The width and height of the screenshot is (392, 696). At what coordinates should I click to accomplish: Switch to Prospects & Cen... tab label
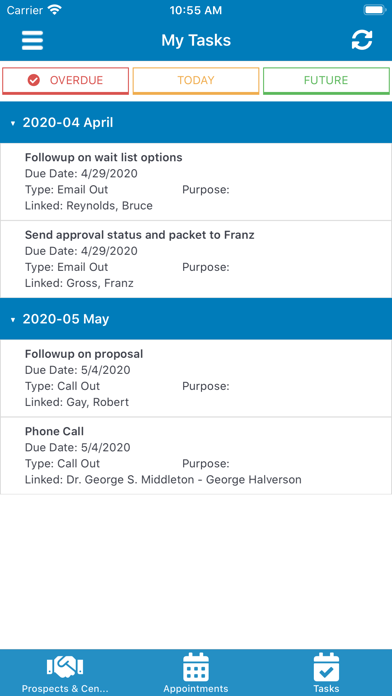pos(65,688)
